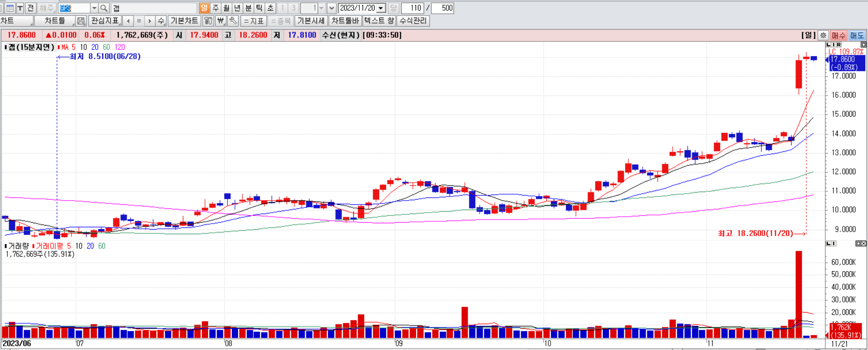
Task: Click the Won currency '₩' icon
Action: pos(221,21)
